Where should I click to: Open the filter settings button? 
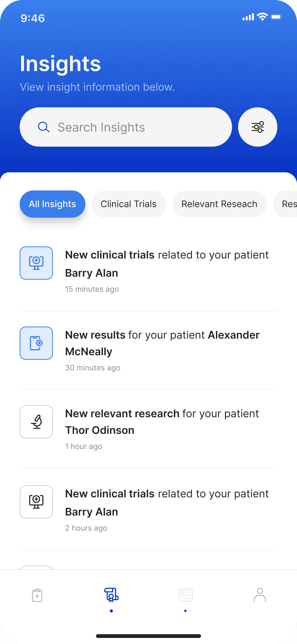point(257,127)
